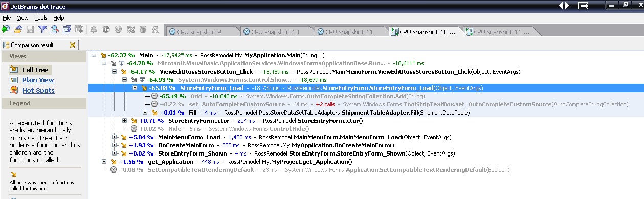Open the Hot Spots view link

[36, 91]
